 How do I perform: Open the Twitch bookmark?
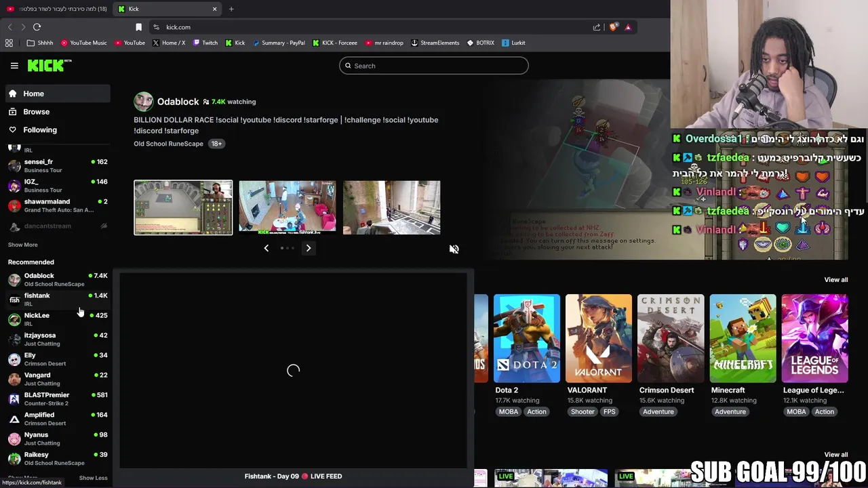point(205,43)
